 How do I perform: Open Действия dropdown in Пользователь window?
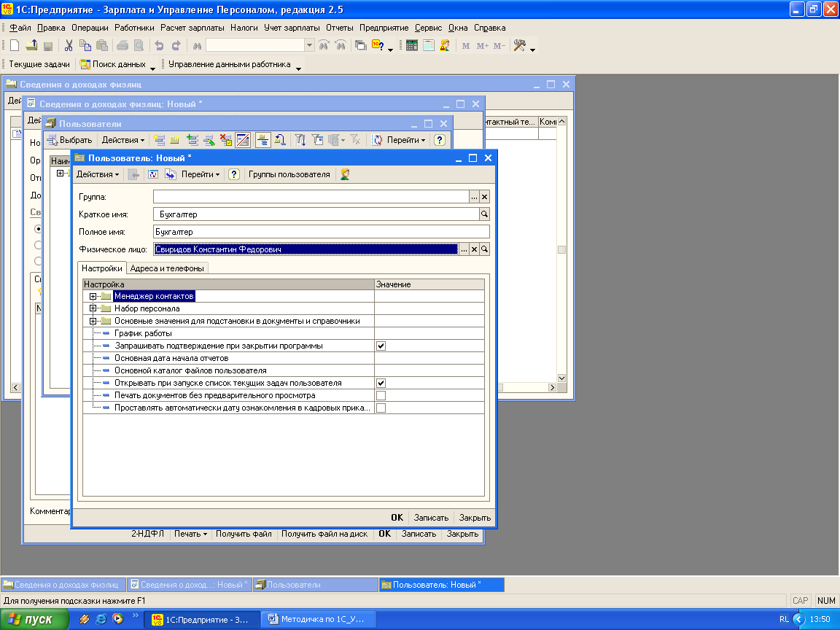(x=98, y=174)
